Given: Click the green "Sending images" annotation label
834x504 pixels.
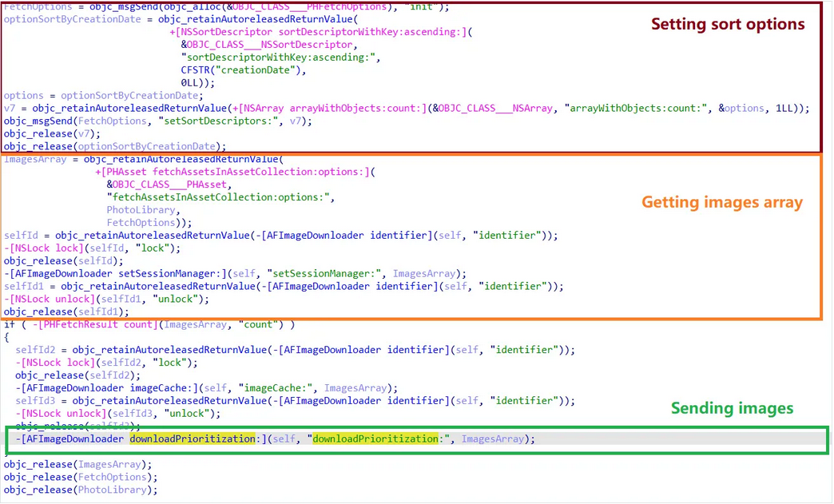Looking at the screenshot, I should (732, 408).
